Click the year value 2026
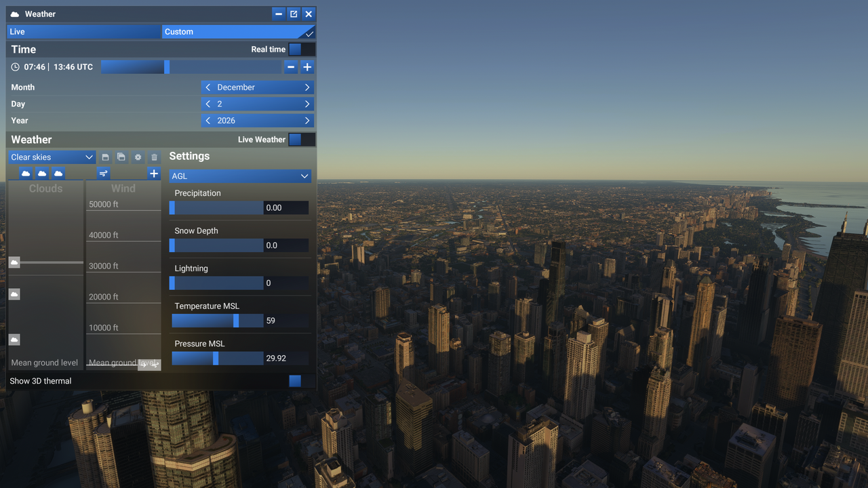 (226, 121)
